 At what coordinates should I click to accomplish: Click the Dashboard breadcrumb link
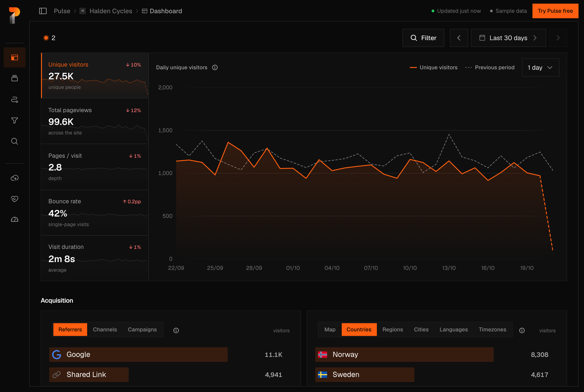166,11
